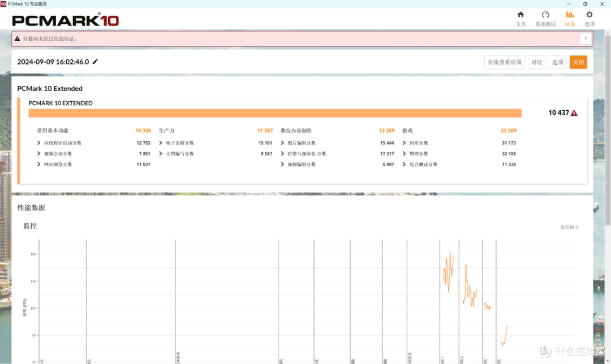Image resolution: width=611 pixels, height=364 pixels.
Task: Click the pencil icon to rename result
Action: pyautogui.click(x=95, y=62)
